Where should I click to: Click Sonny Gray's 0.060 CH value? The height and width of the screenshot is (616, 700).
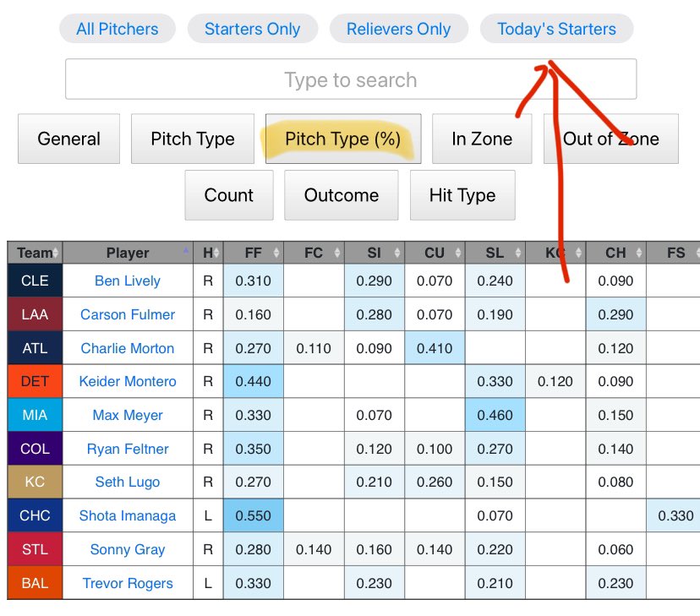tap(615, 549)
